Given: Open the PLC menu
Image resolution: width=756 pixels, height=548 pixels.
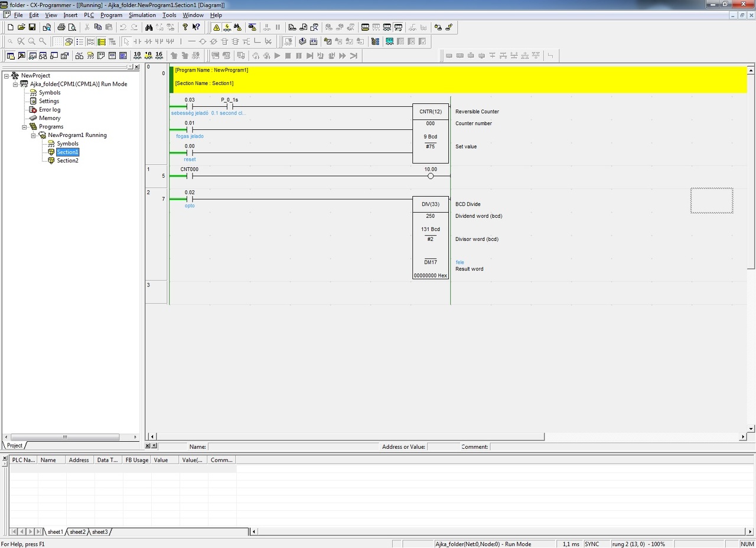Looking at the screenshot, I should pyautogui.click(x=89, y=15).
